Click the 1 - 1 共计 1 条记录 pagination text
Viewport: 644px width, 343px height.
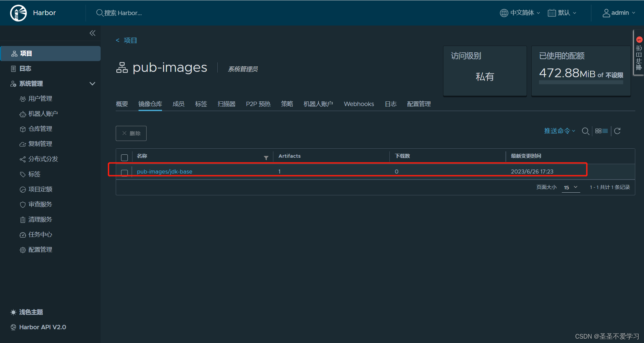tap(610, 187)
